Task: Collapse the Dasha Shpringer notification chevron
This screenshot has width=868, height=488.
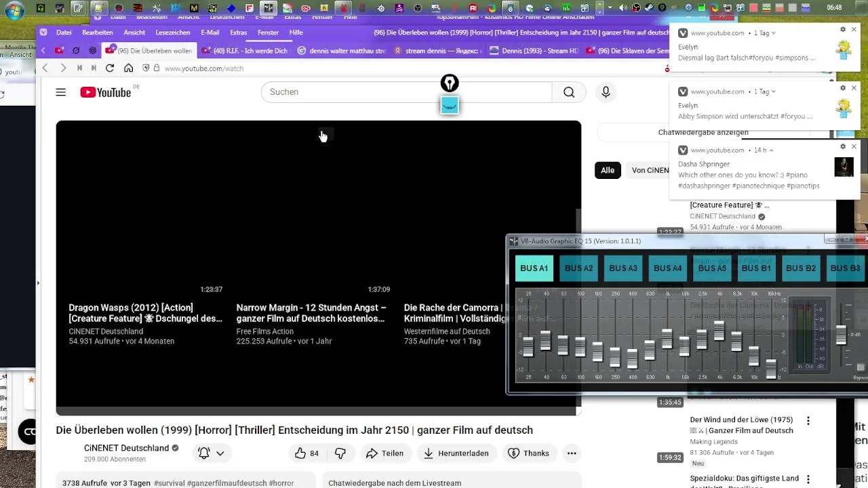Action: pos(771,150)
